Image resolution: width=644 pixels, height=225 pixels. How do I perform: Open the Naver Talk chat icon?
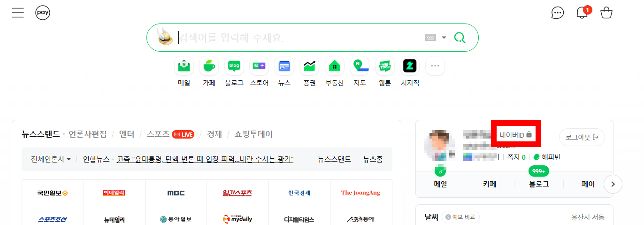[557, 13]
